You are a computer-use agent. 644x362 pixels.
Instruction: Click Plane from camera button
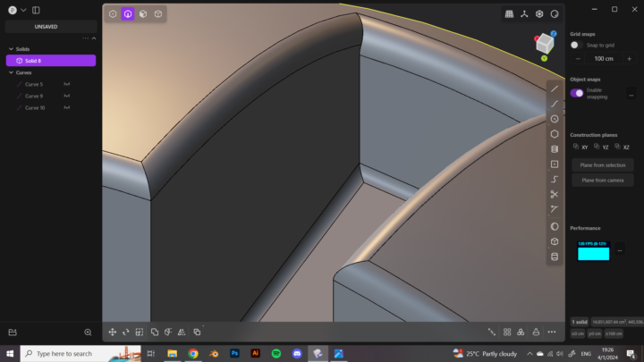[x=602, y=180]
